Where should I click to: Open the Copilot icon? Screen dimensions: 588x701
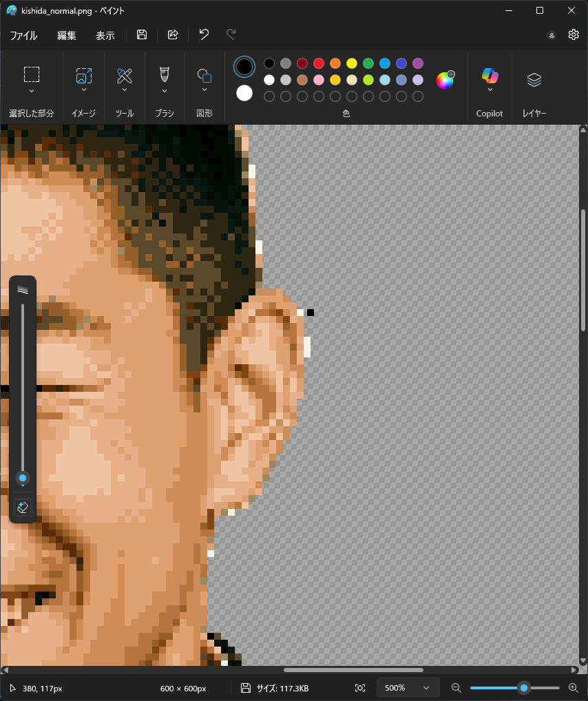[490, 76]
